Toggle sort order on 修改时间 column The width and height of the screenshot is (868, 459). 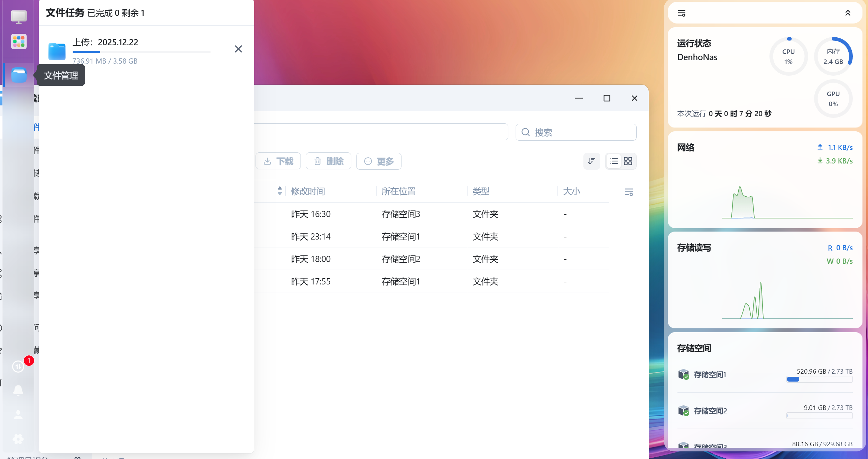pos(279,191)
